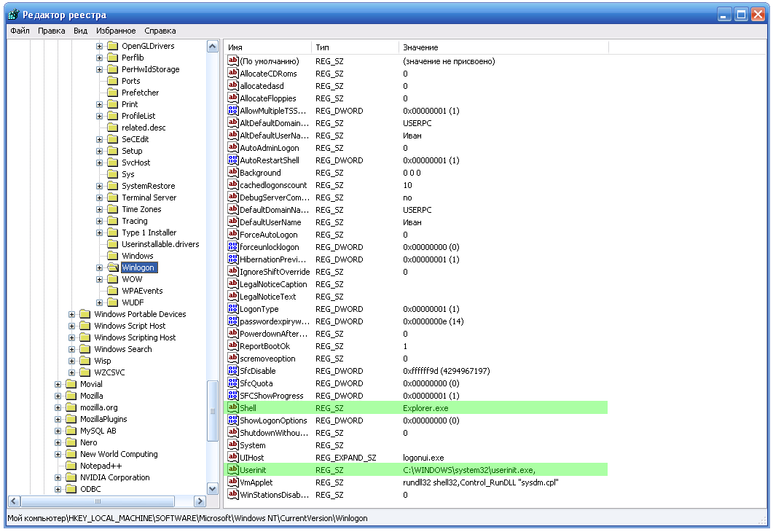Select the DefaultUserName value row

coord(270,222)
